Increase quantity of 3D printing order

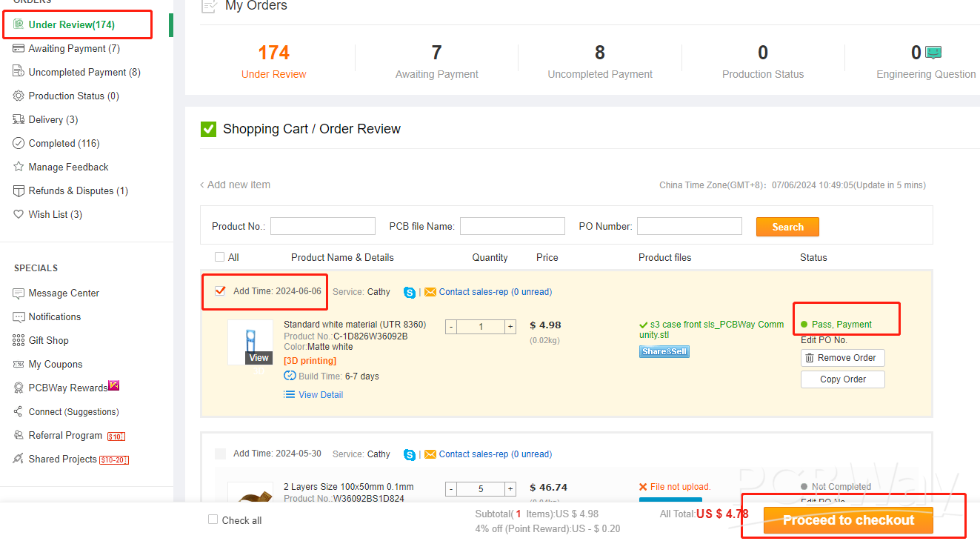point(510,327)
